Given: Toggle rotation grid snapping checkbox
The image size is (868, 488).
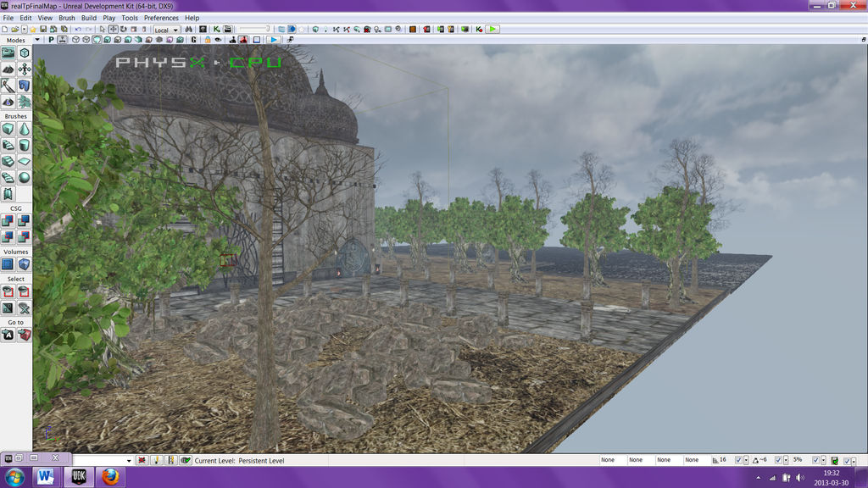Looking at the screenshot, I should click(778, 460).
